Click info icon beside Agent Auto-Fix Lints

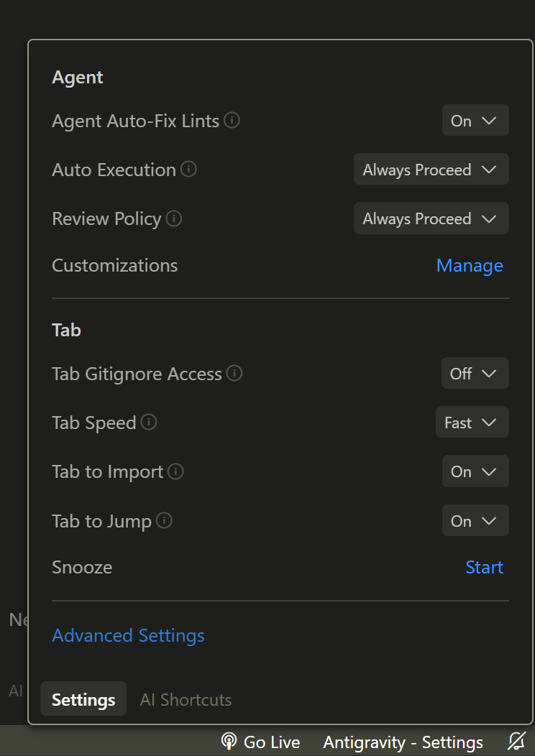(232, 120)
